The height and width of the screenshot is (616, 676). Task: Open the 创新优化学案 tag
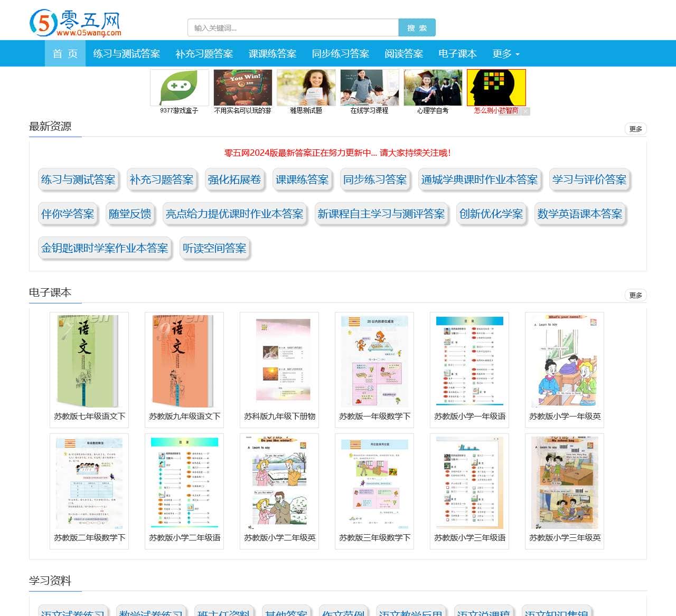[491, 214]
